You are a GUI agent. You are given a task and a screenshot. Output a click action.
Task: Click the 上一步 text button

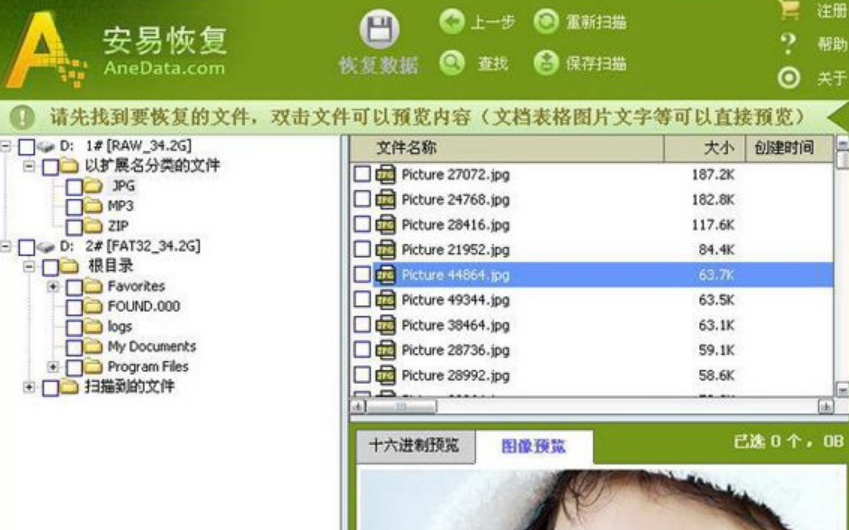(492, 22)
